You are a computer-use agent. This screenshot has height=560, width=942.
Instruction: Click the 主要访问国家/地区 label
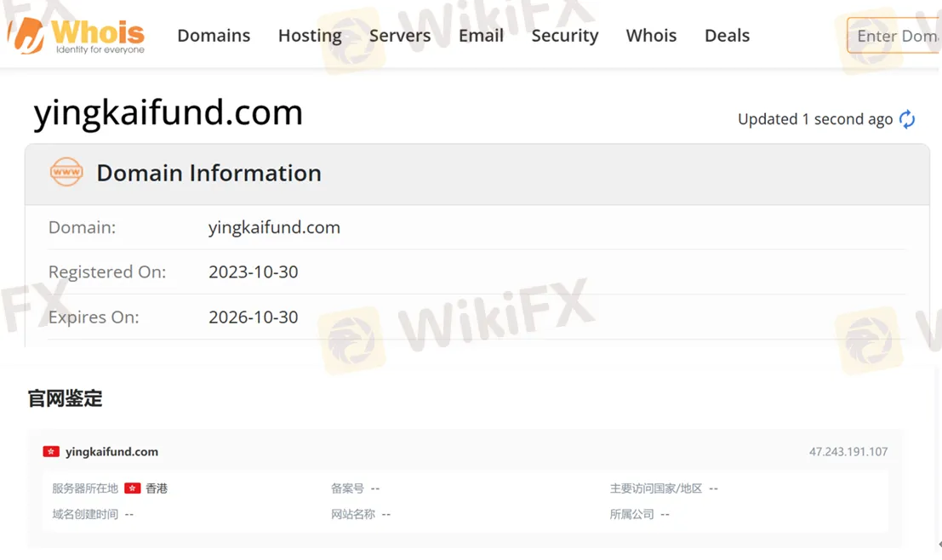coord(656,488)
